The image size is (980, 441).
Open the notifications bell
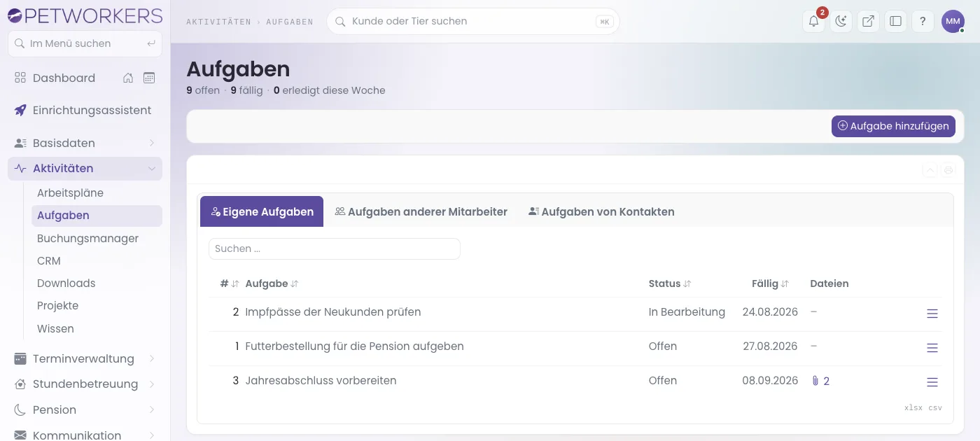point(813,21)
